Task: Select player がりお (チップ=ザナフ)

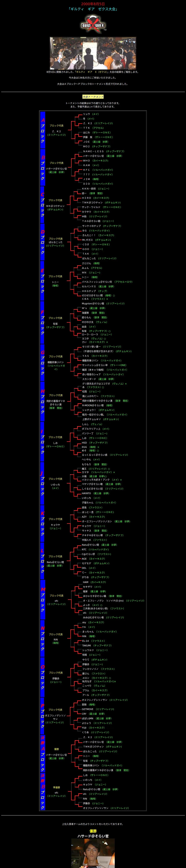Action: click(x=95, y=577)
